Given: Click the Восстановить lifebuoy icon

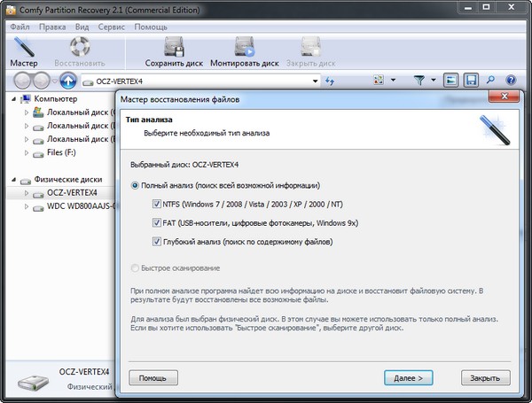Looking at the screenshot, I should pos(80,46).
